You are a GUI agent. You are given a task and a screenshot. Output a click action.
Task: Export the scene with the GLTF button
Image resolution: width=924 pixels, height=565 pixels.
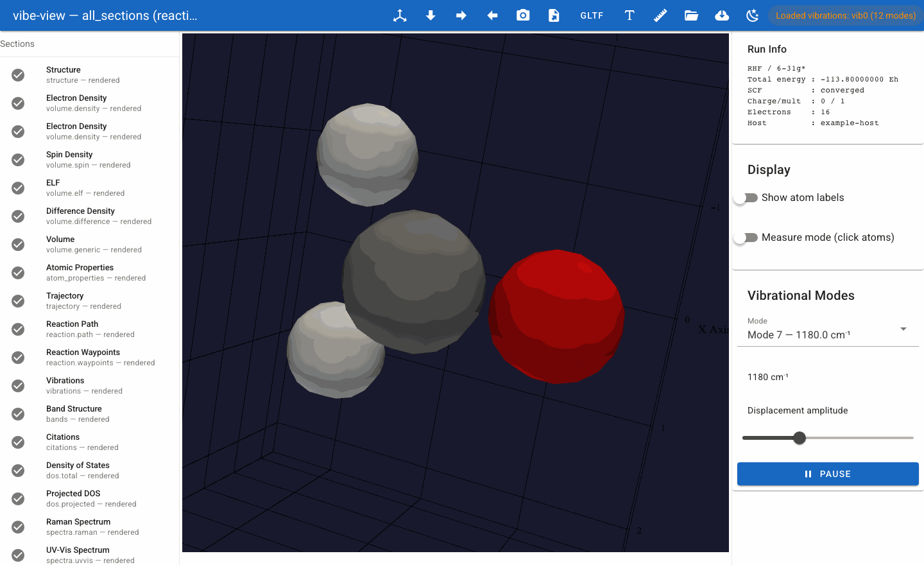[592, 15]
